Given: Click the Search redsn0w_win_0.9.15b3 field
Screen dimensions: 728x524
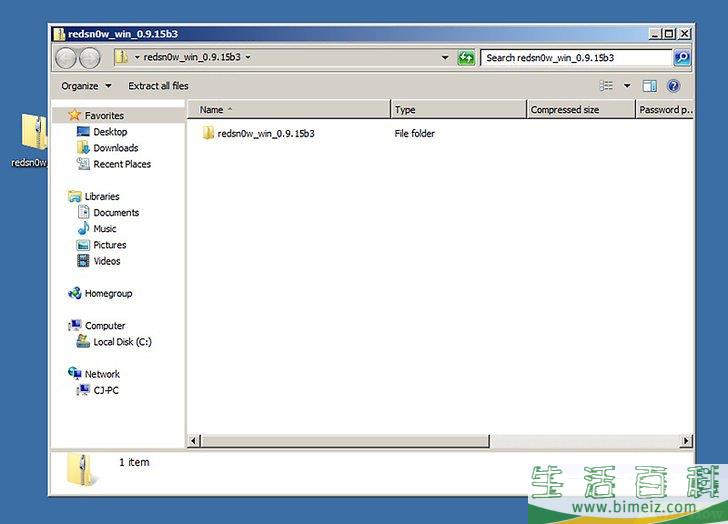Looking at the screenshot, I should 576,58.
